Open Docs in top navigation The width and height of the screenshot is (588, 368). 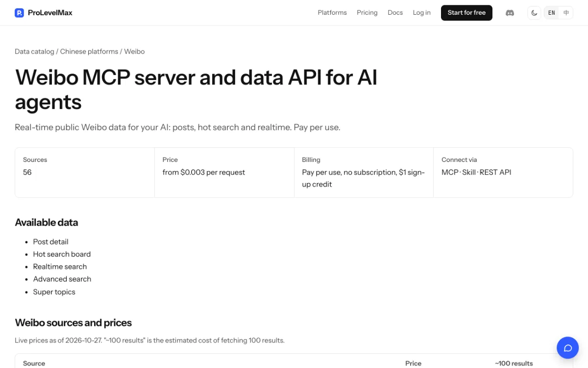click(x=395, y=13)
